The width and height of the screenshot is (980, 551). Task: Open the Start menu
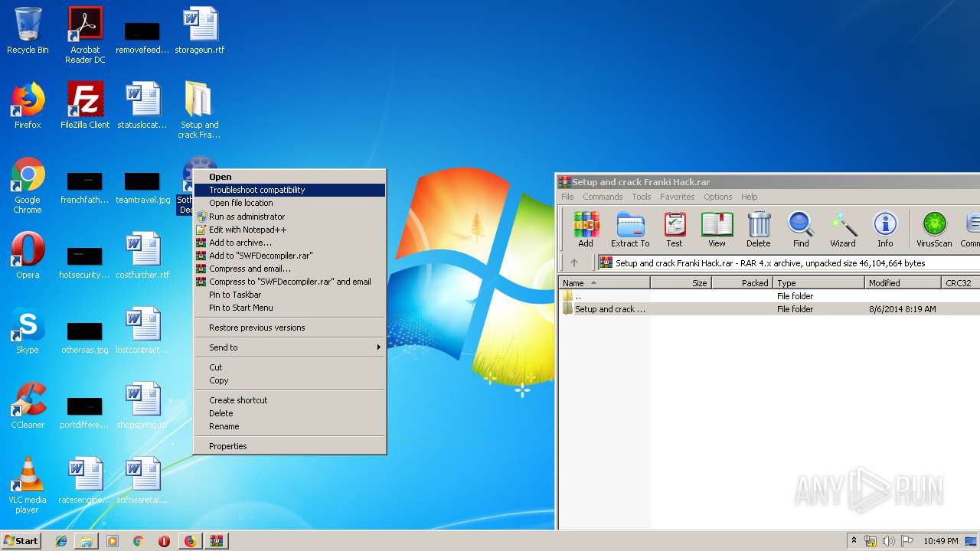click(x=21, y=540)
